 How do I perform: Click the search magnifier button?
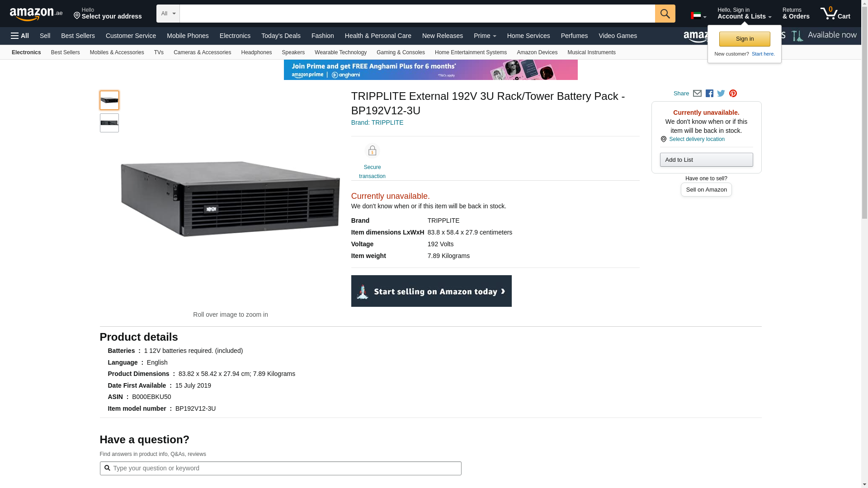(665, 14)
